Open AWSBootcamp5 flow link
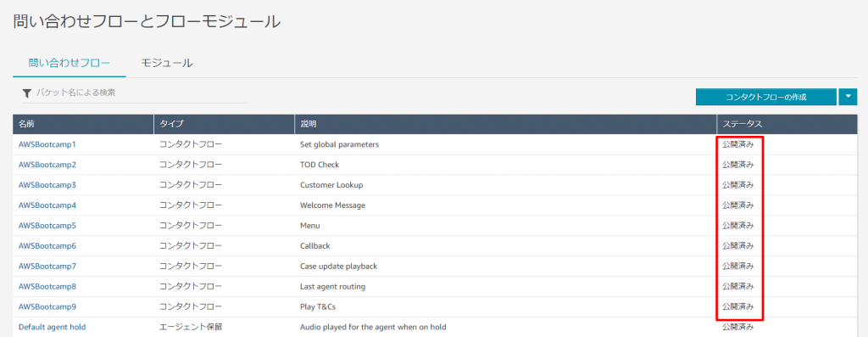 pos(47,226)
